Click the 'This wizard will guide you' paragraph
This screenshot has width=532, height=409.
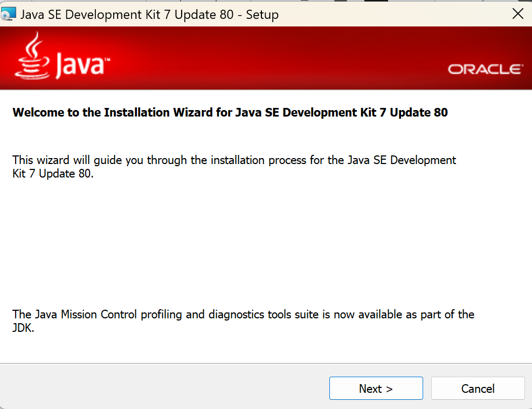234,167
